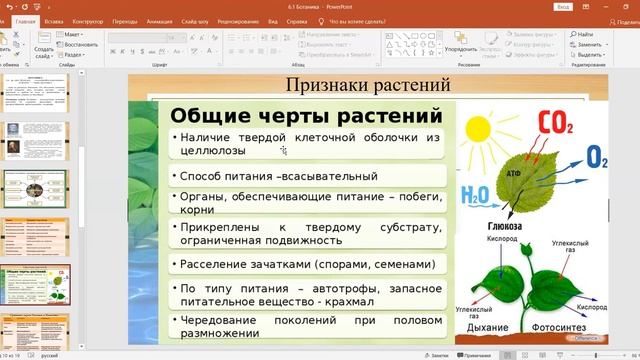Viewport: 640px width, 360px height.
Task: Select the Star shape in the shapes gallery
Action: coord(431,53)
